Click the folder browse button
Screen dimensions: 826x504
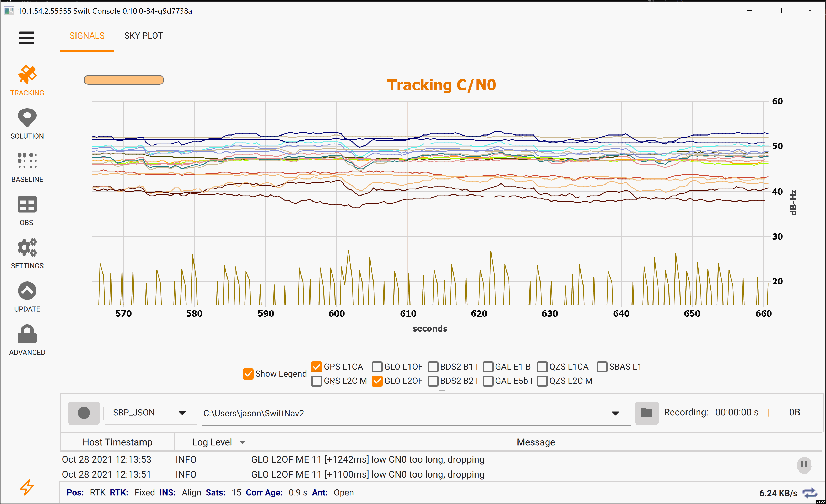[x=646, y=413]
